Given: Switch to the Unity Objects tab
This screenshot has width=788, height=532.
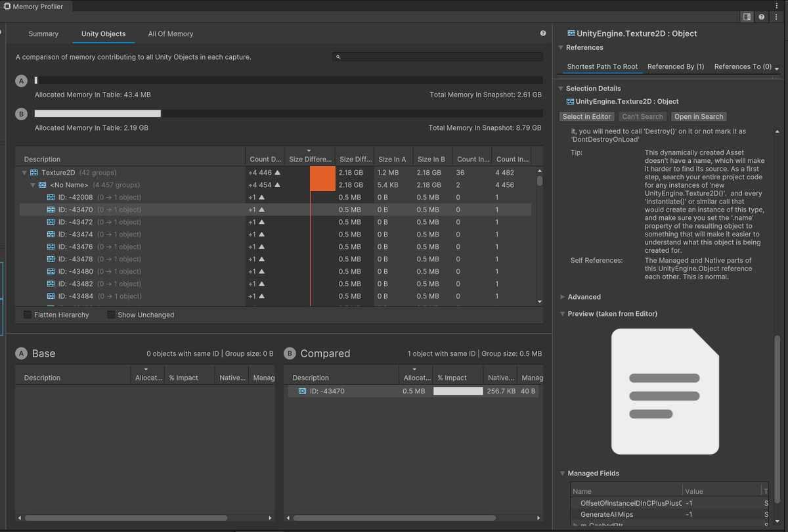Looking at the screenshot, I should coord(104,33).
